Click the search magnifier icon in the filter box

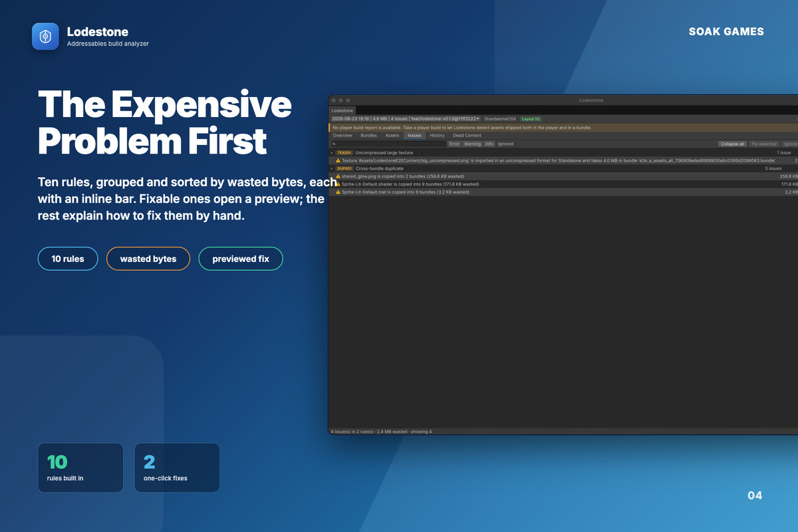pyautogui.click(x=334, y=144)
